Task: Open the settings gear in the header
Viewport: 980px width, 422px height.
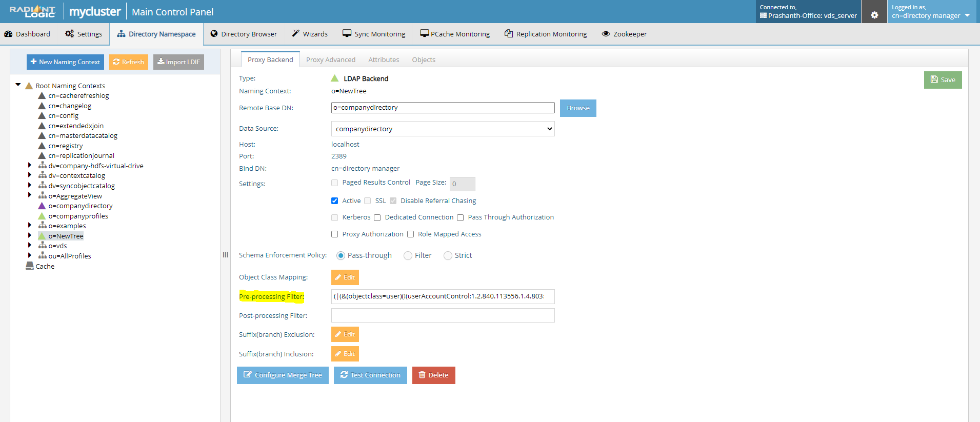Action: 874,15
